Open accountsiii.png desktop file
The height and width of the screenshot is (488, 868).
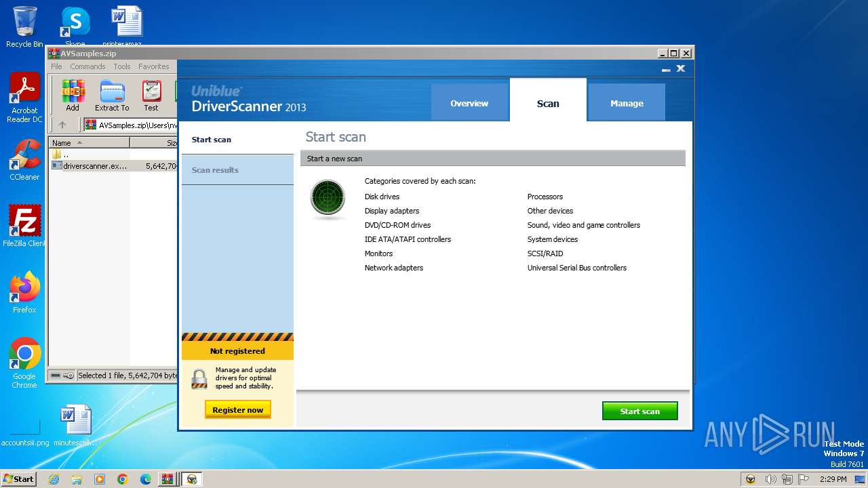coord(25,432)
